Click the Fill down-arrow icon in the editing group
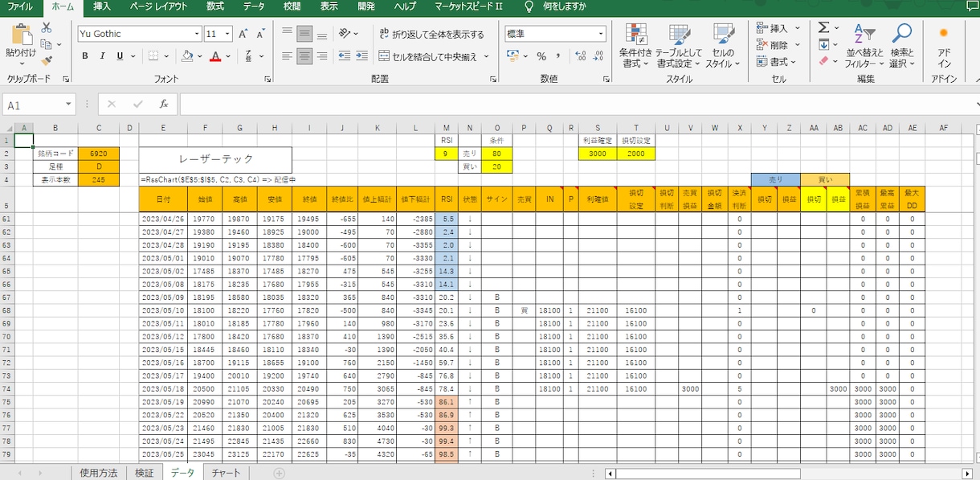980x480 pixels. click(x=823, y=44)
